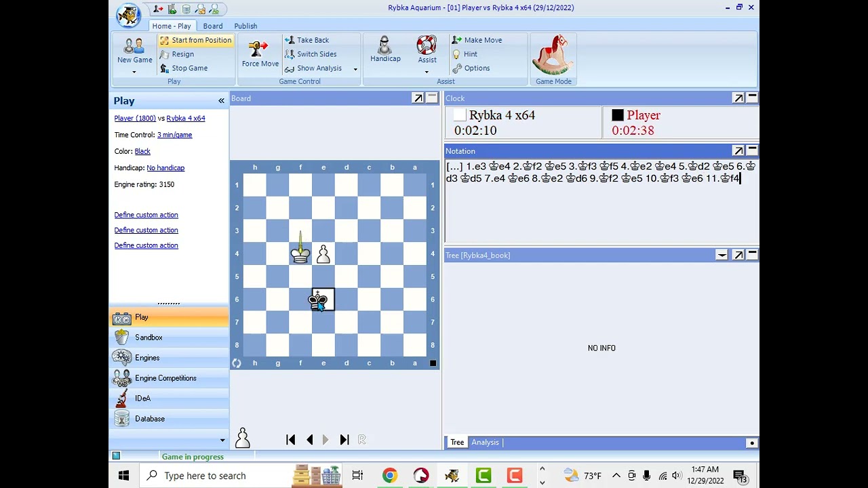Select Play in the sidebar navigation

(x=169, y=317)
